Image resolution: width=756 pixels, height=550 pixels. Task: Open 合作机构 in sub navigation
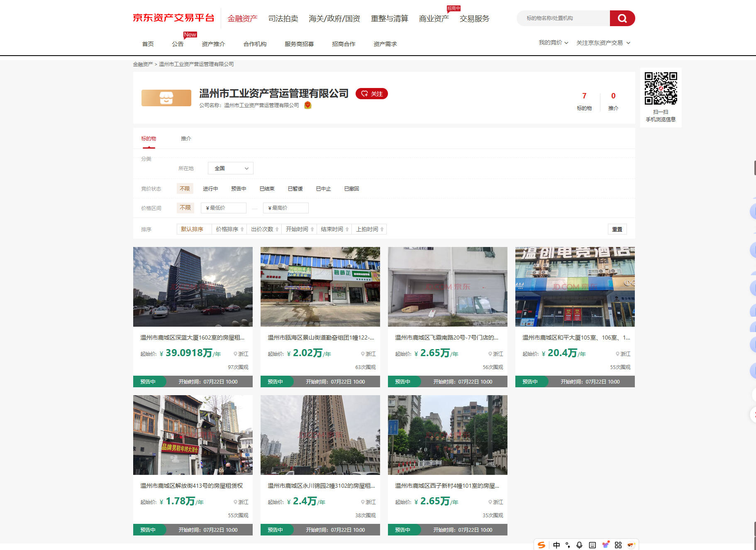255,44
